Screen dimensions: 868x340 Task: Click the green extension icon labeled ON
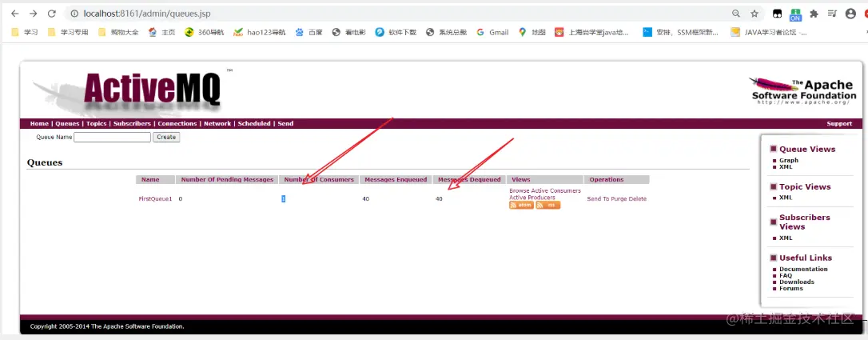coord(795,14)
